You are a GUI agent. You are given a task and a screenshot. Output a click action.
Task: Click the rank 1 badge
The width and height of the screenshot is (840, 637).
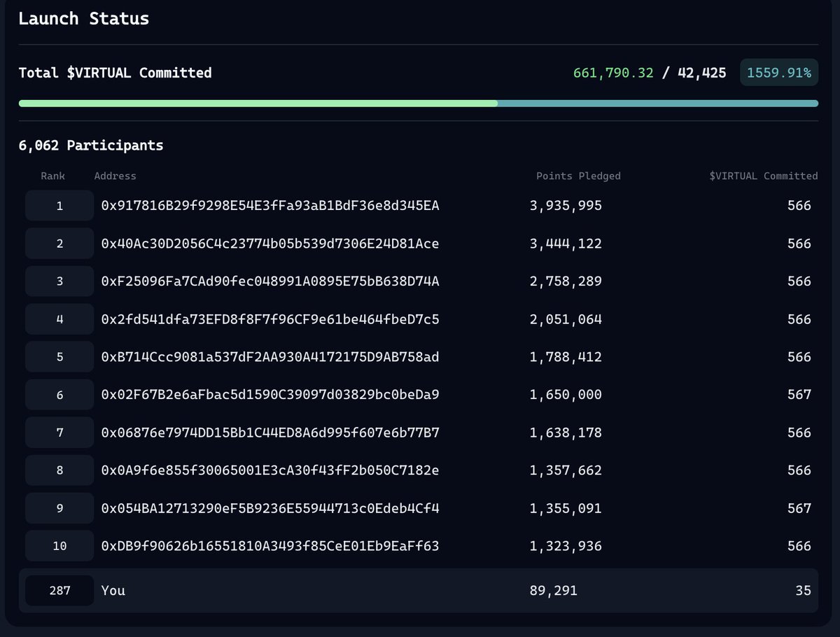59,206
